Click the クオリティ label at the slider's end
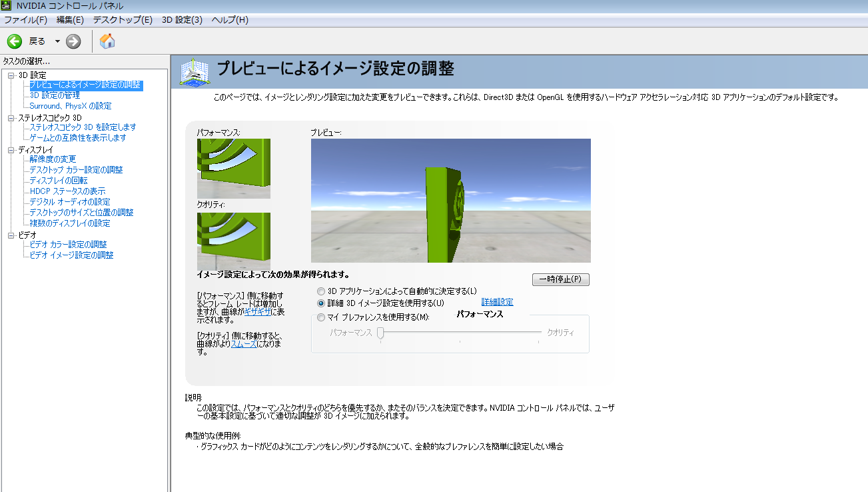868x492 pixels. click(x=560, y=332)
